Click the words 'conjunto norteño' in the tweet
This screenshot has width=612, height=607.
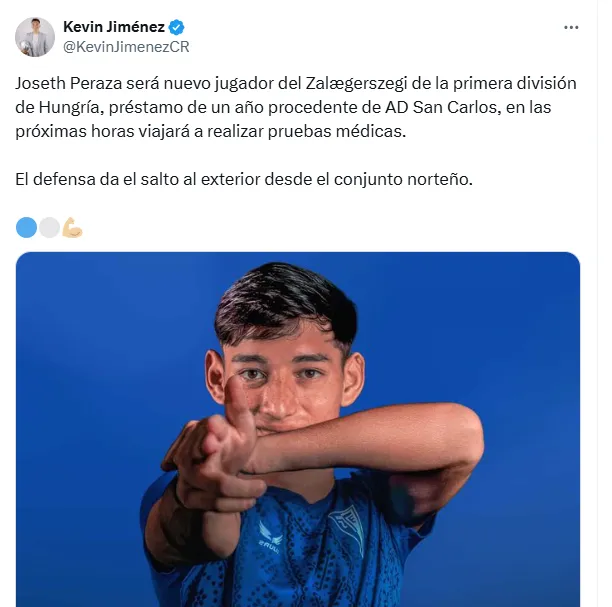[403, 180]
